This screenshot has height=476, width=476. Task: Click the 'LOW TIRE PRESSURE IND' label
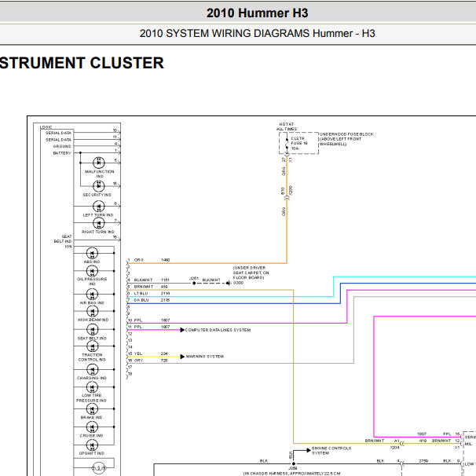91,398
